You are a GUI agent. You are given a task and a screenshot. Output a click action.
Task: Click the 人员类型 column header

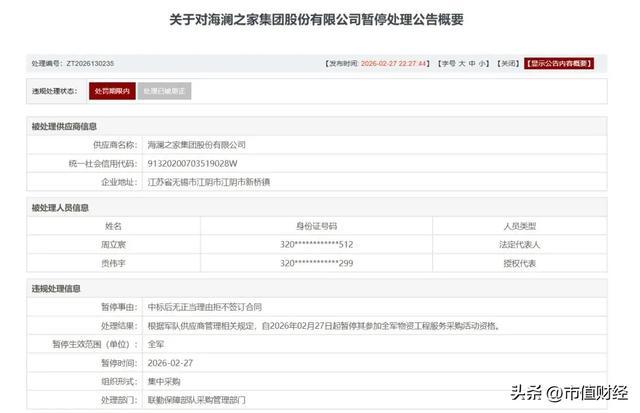519,226
